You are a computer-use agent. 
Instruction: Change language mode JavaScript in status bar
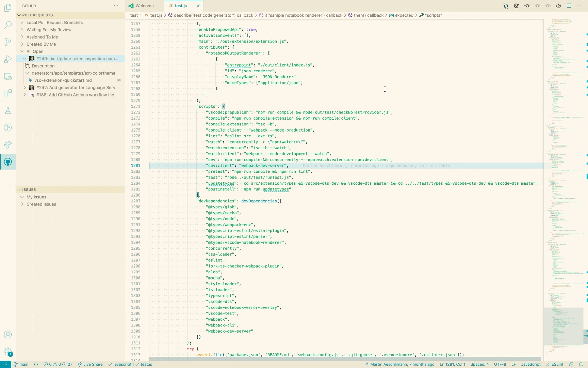point(530,364)
